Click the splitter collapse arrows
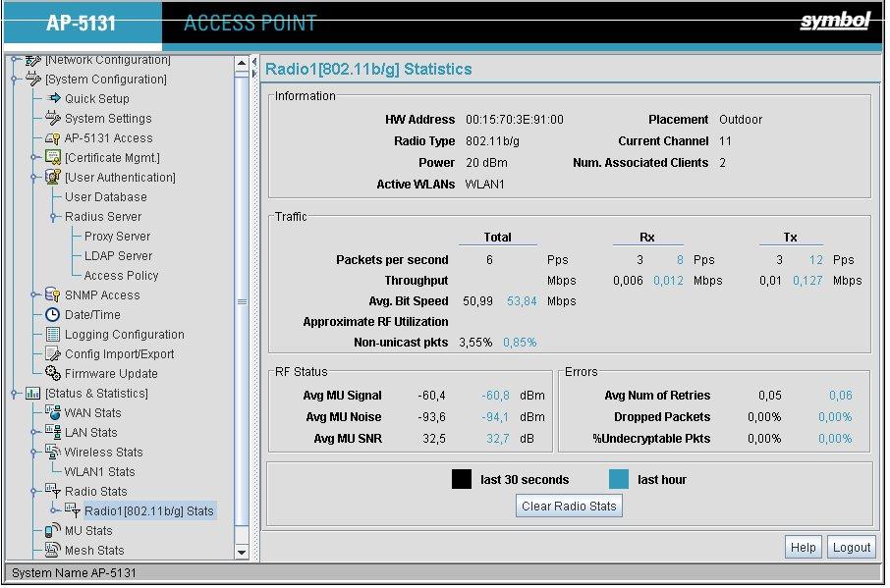The width and height of the screenshot is (890, 588). (x=254, y=68)
